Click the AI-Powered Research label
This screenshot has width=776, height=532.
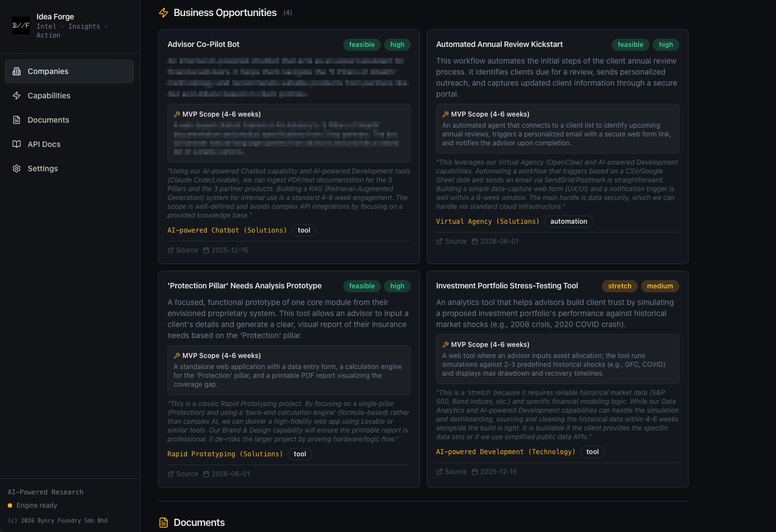pos(45,492)
